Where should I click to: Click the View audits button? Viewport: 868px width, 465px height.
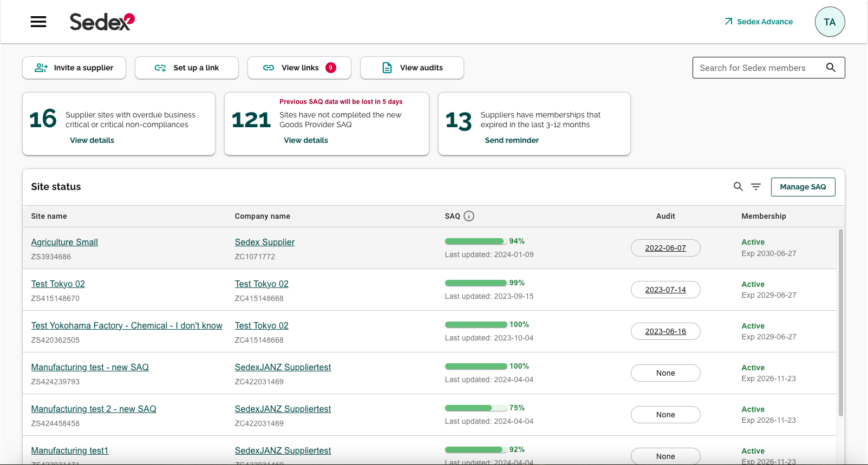(412, 68)
